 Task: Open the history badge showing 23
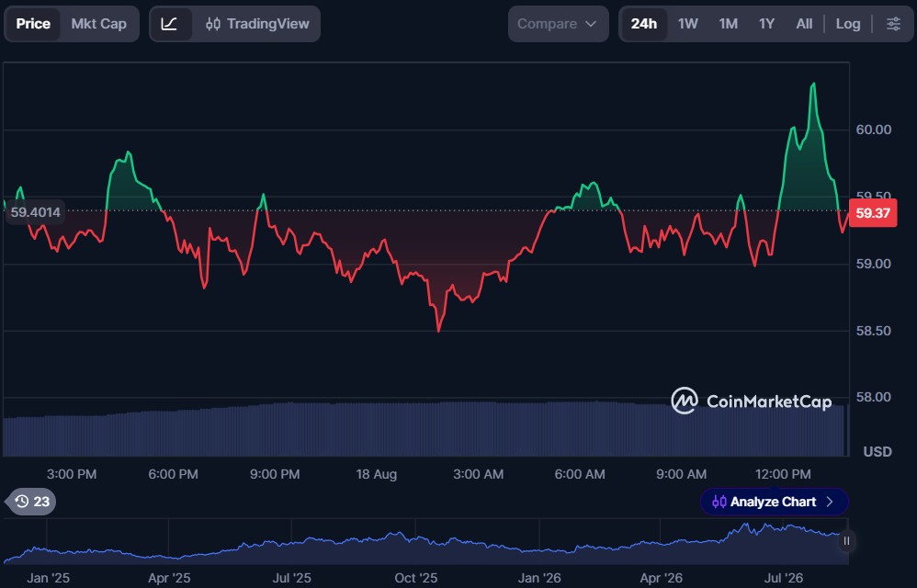[x=31, y=502]
